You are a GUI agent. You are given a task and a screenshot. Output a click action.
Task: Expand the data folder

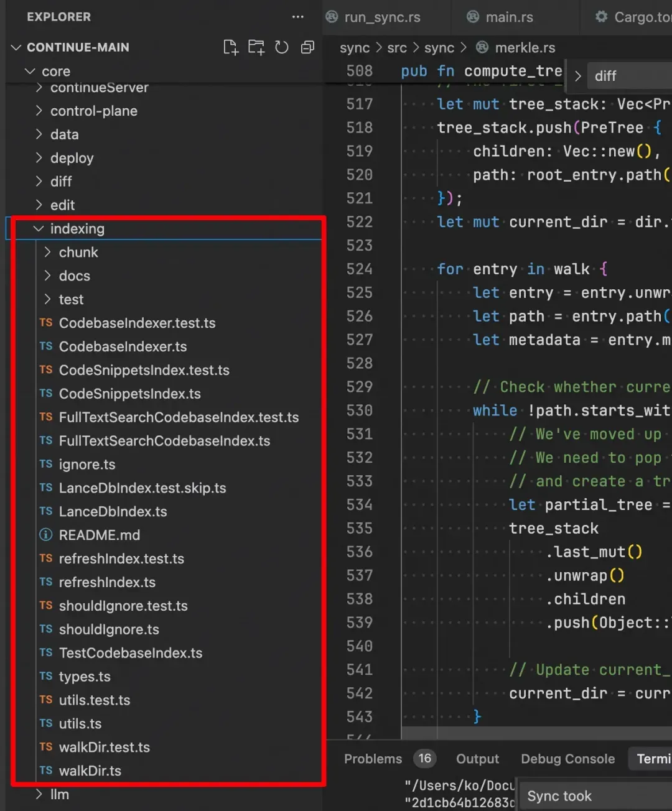(x=39, y=134)
